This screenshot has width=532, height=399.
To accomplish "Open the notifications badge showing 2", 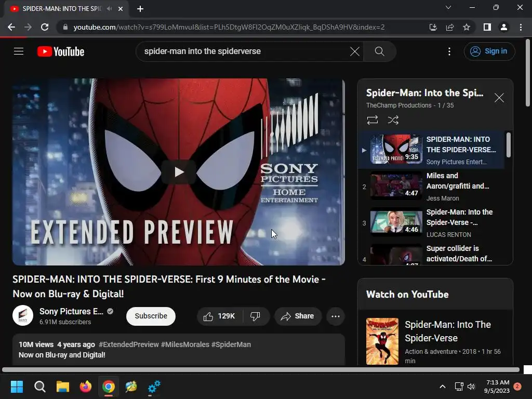I will (517, 387).
